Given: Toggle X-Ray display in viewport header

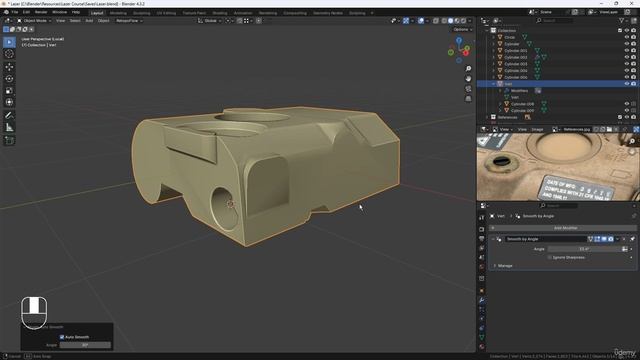Looking at the screenshot, I should tap(436, 20).
